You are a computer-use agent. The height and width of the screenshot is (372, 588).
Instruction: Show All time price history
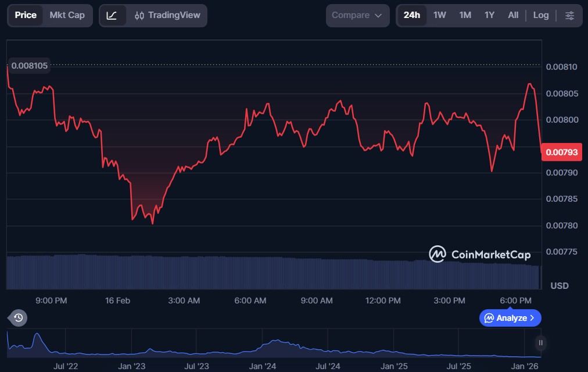(513, 15)
